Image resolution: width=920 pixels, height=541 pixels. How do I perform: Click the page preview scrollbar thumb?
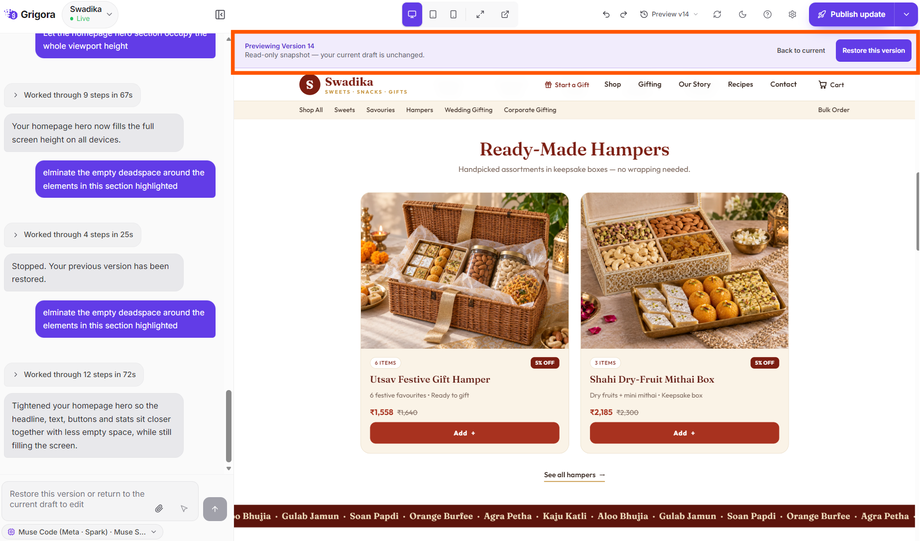pyautogui.click(x=918, y=212)
